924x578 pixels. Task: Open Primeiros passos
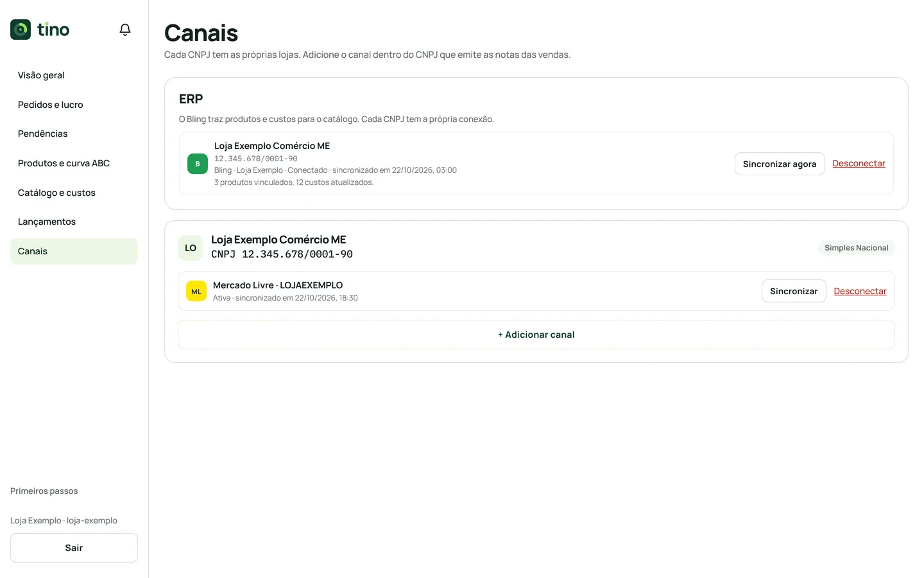pyautogui.click(x=44, y=491)
